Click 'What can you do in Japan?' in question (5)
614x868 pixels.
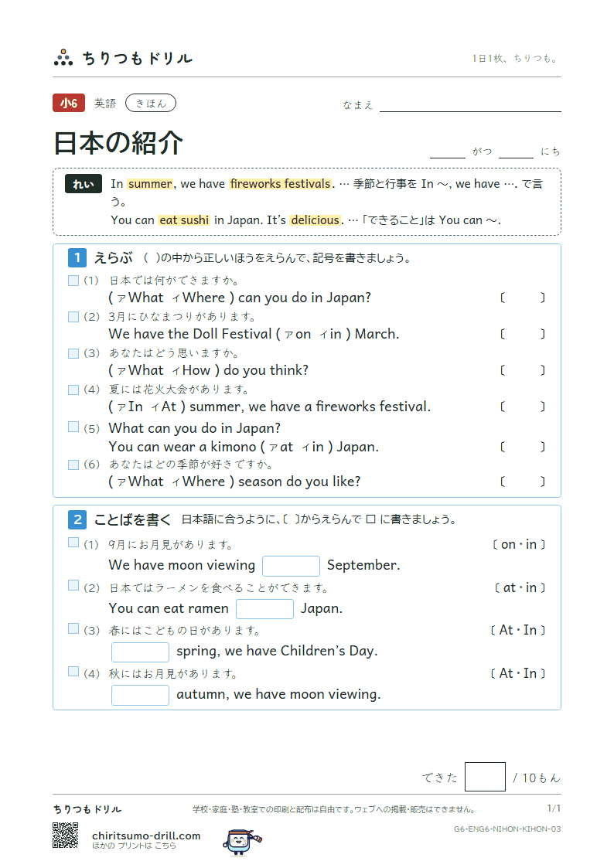[x=194, y=428]
